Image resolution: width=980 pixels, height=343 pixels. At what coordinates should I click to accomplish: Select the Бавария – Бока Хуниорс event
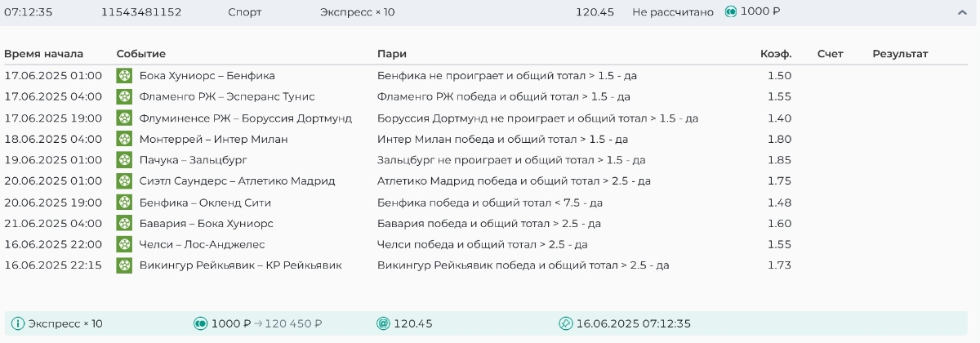coord(206,224)
